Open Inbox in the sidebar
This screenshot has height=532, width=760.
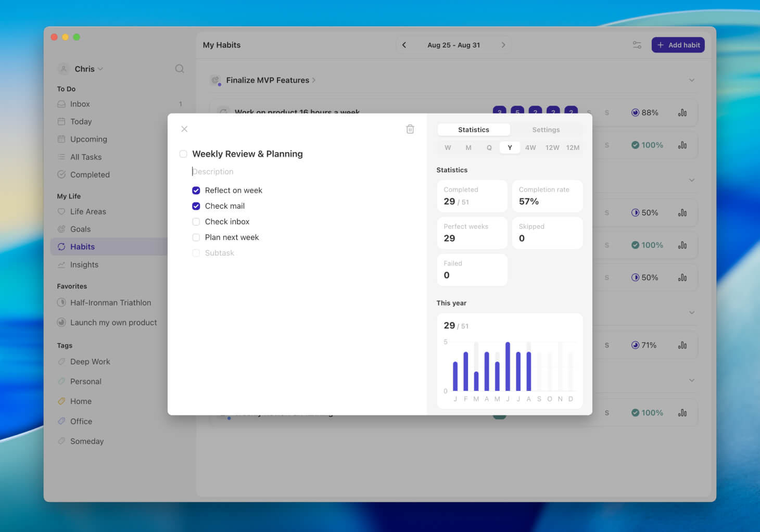pos(119,104)
